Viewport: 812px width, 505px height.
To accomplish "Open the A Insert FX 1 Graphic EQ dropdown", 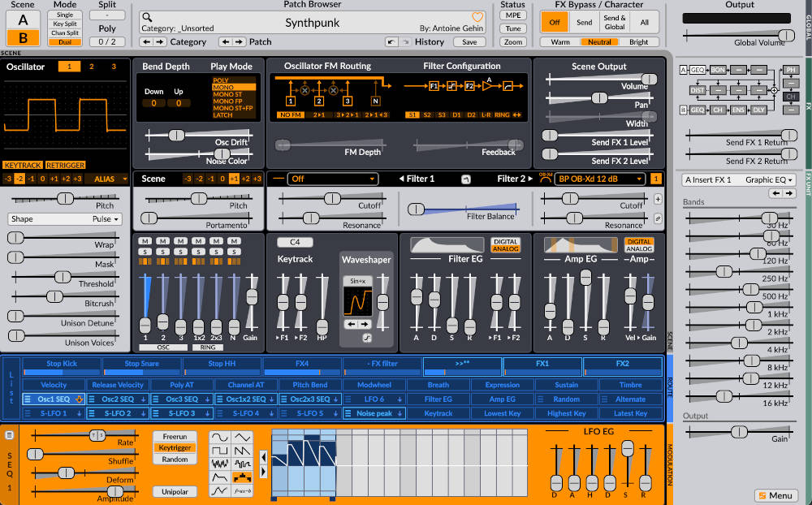I will click(738, 179).
